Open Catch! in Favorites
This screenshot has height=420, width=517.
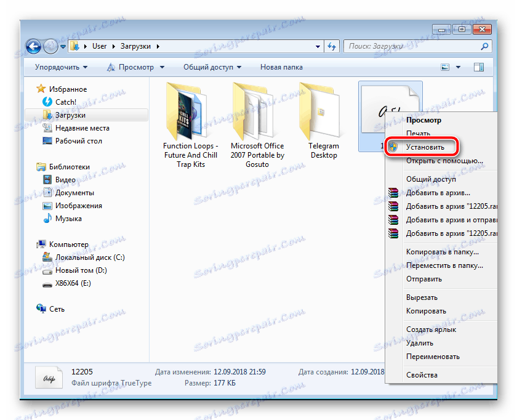tap(66, 102)
